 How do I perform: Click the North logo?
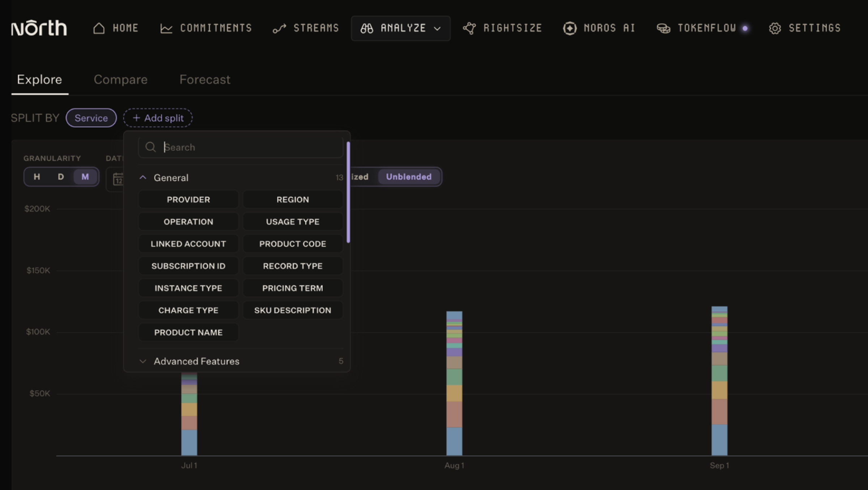point(39,28)
